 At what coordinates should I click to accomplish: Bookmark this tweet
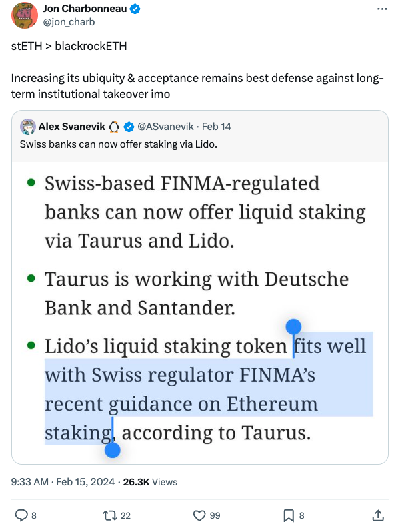pyautogui.click(x=289, y=515)
